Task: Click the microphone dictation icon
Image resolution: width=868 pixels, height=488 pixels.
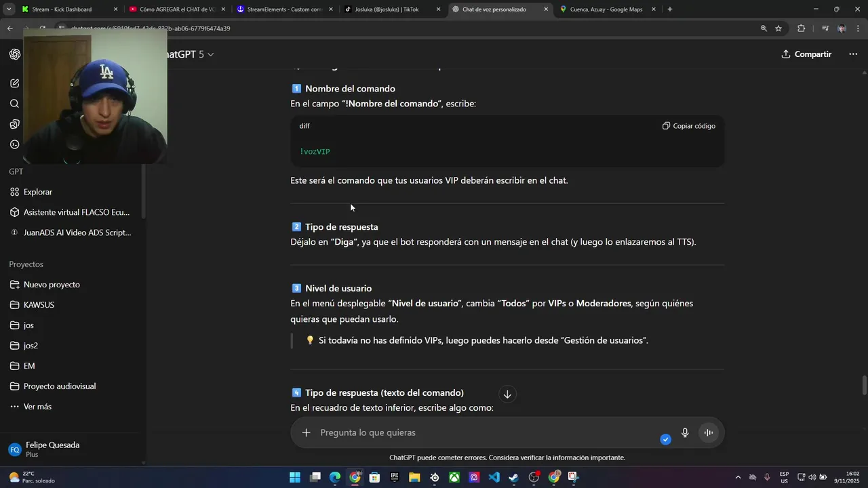Action: coord(685,432)
